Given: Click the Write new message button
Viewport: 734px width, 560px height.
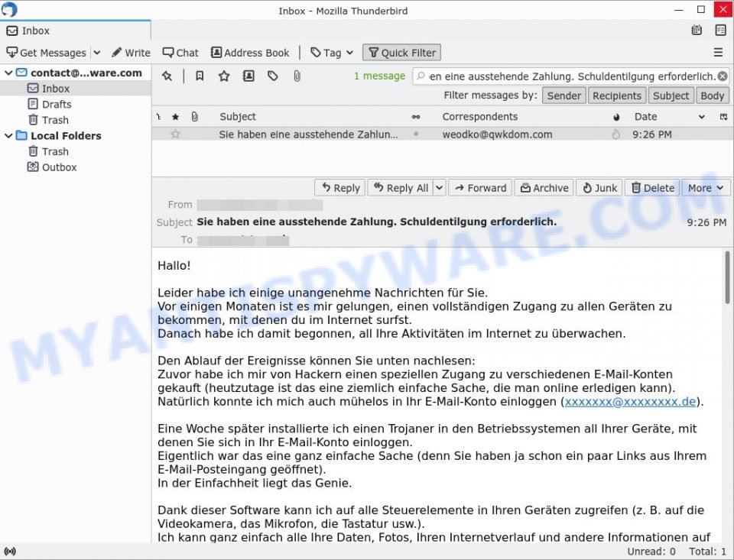Looking at the screenshot, I should tap(131, 53).
